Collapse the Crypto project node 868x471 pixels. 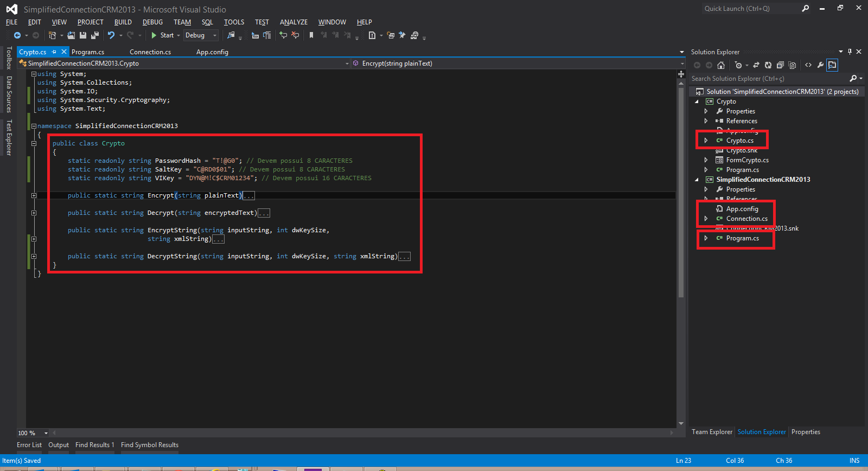697,101
